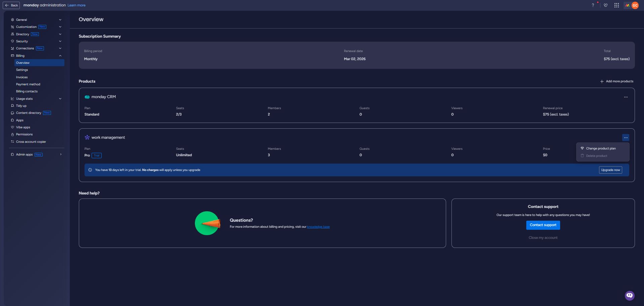The height and width of the screenshot is (306, 644).
Task: Click the Unlimited seats value
Action: click(184, 155)
